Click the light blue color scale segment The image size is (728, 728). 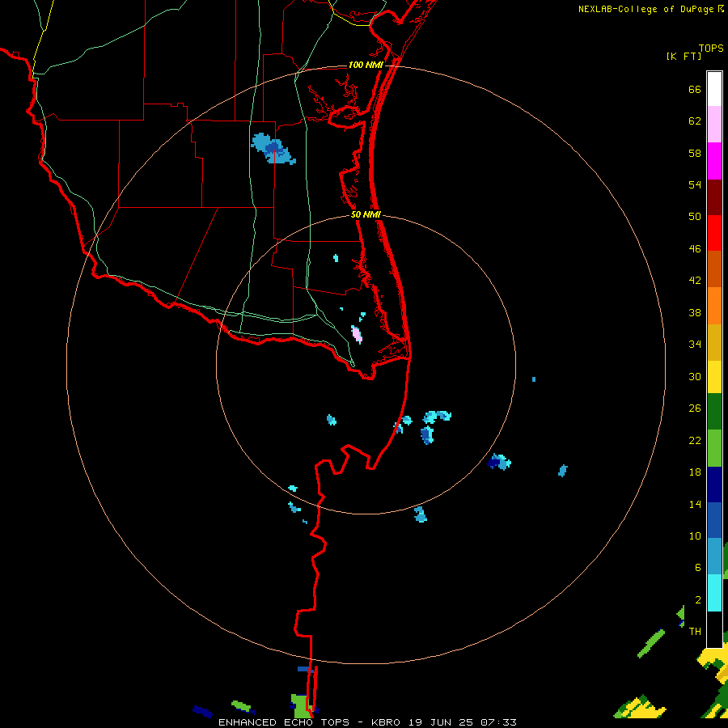coord(714,557)
